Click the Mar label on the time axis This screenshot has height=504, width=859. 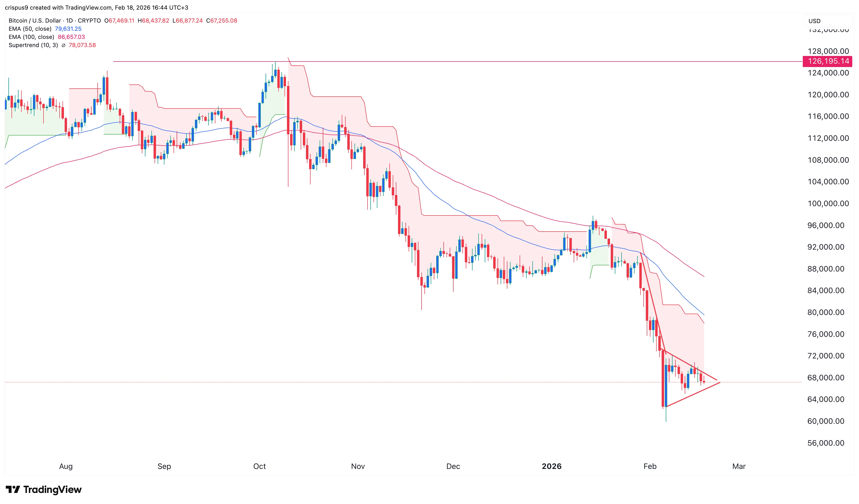739,466
